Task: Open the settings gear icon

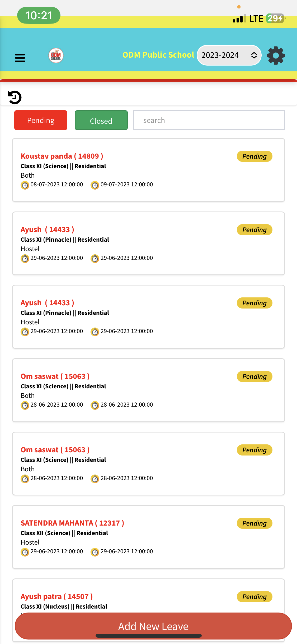Action: click(276, 56)
